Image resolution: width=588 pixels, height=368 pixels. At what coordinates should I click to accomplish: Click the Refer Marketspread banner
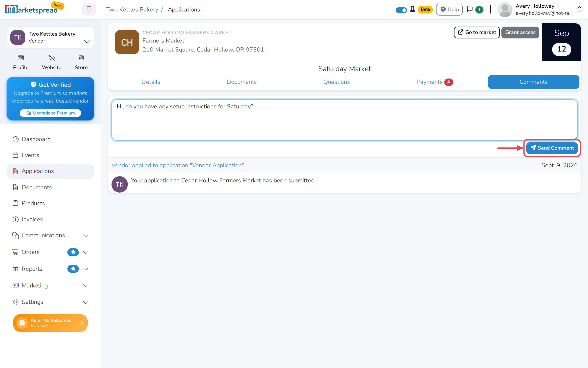pyautogui.click(x=50, y=323)
